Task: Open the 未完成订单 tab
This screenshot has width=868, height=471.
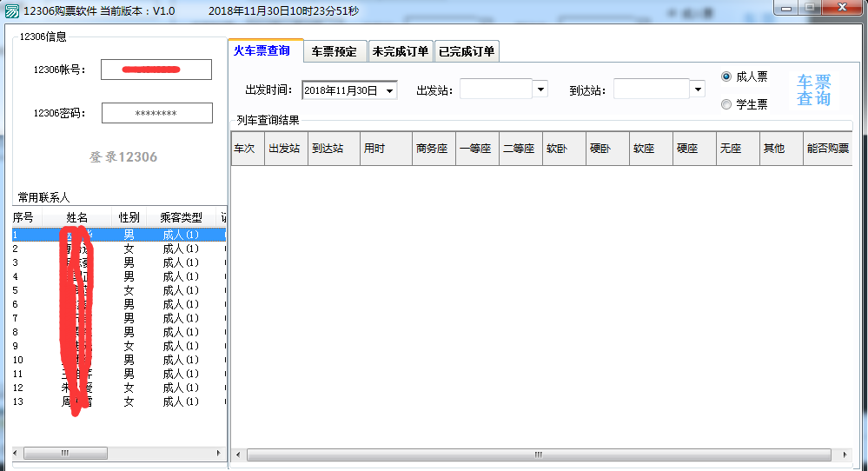Action: pos(400,51)
